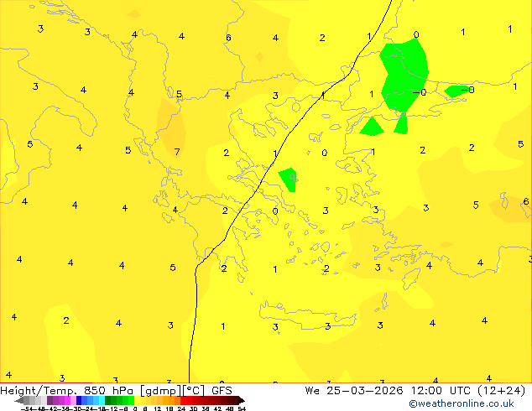Click the green triangle patch below the large green area
Screen dimensions: 532x411
coord(371,127)
